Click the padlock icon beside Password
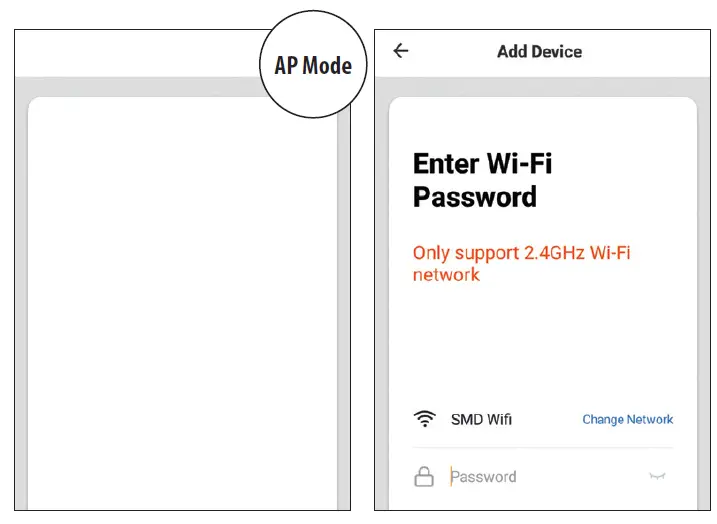717x524 pixels. (x=424, y=477)
